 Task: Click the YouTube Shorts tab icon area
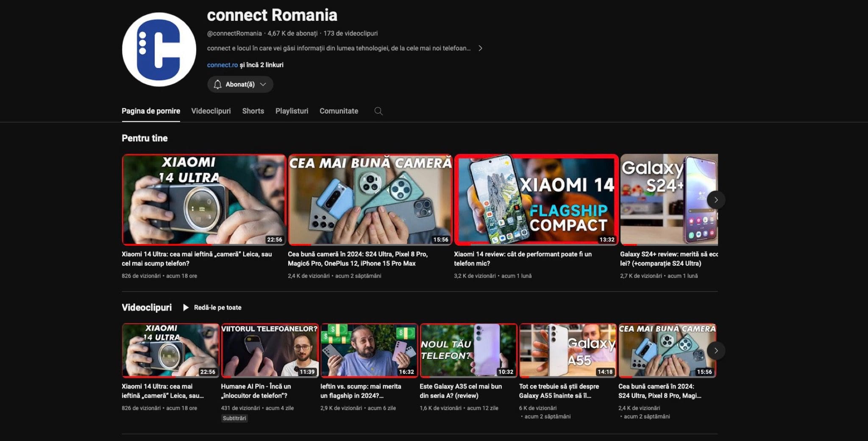click(x=253, y=111)
